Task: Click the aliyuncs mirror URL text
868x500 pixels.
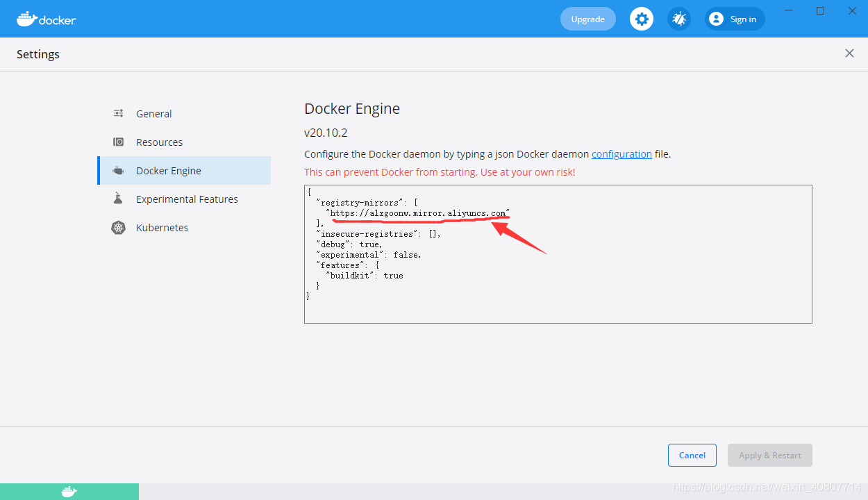Action: click(418, 213)
